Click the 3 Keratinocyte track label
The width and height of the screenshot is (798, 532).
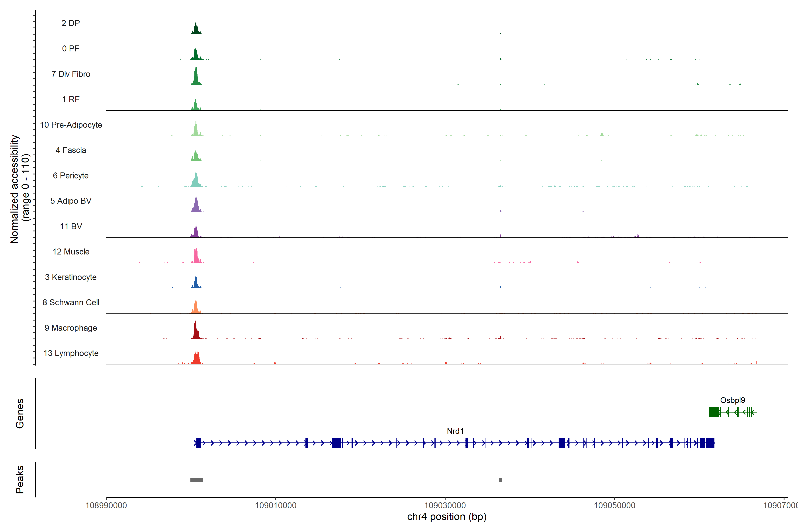tap(70, 277)
